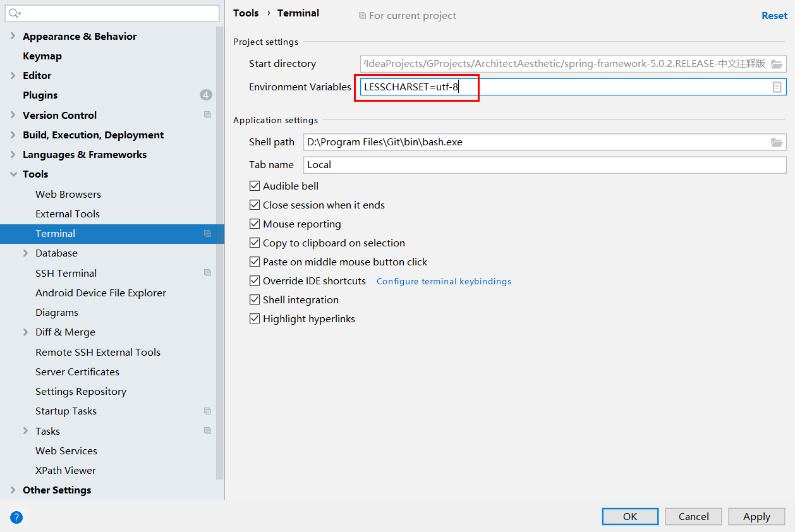Viewport: 795px width, 532px height.
Task: Click the Shell path browse folder icon
Action: (777, 142)
